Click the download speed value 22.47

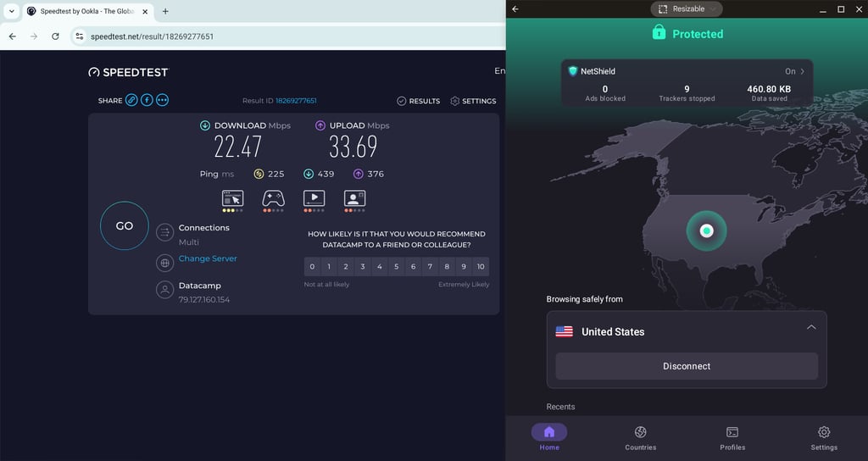tap(237, 147)
